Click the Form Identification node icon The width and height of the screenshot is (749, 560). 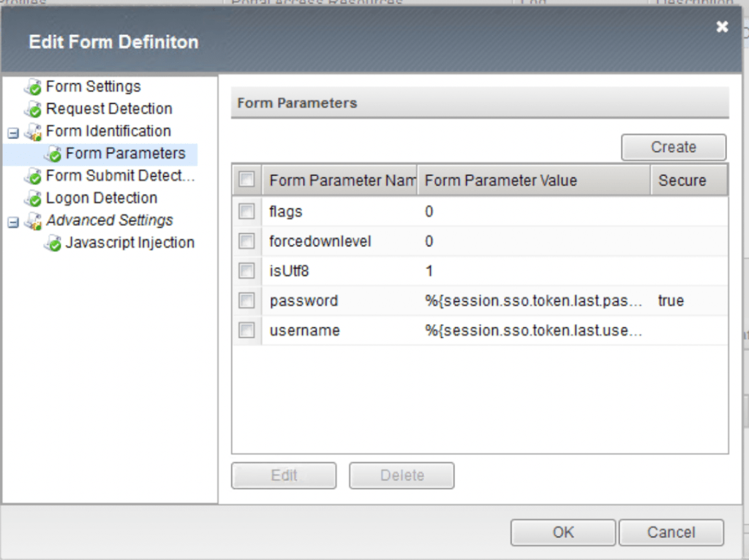click(34, 132)
